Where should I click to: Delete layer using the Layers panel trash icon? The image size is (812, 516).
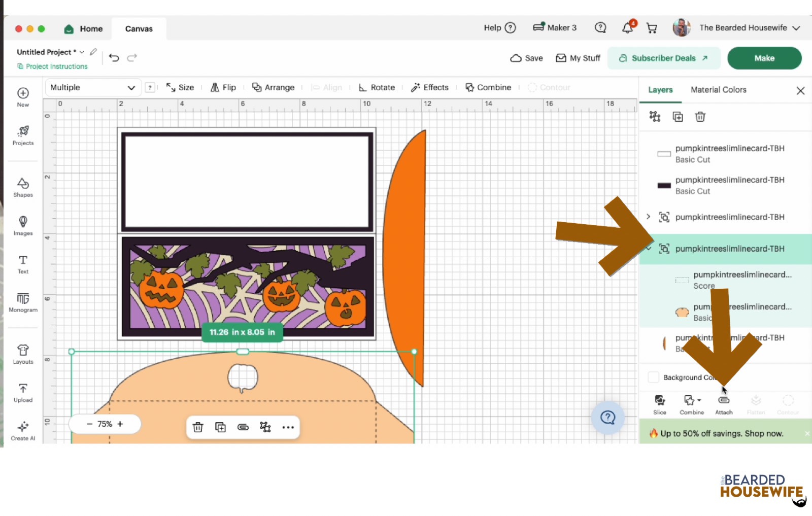pos(700,117)
